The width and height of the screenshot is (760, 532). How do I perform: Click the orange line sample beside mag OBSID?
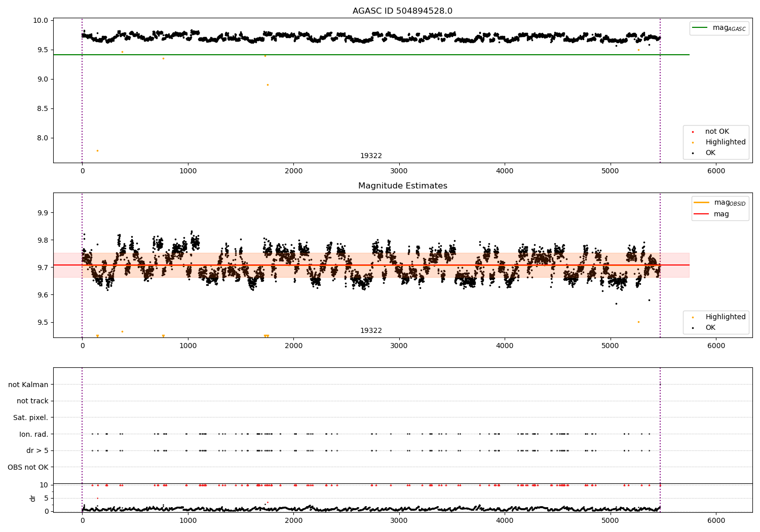coord(702,203)
